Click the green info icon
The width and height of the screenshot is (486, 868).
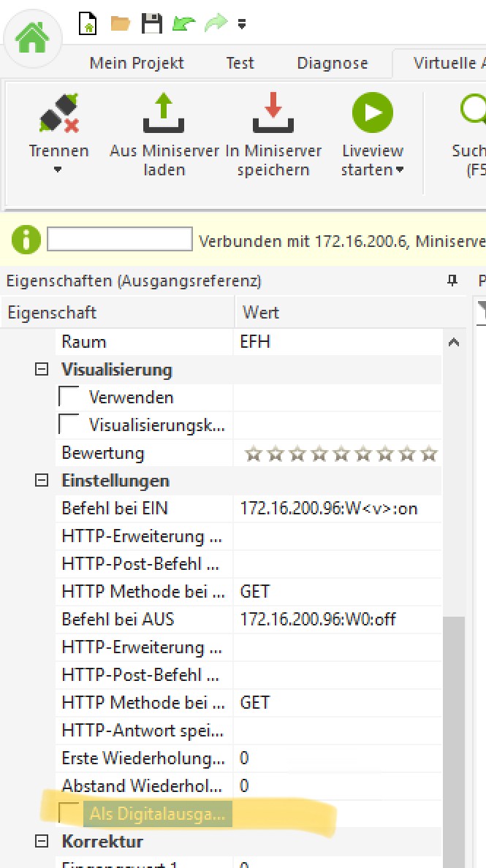pos(26,240)
